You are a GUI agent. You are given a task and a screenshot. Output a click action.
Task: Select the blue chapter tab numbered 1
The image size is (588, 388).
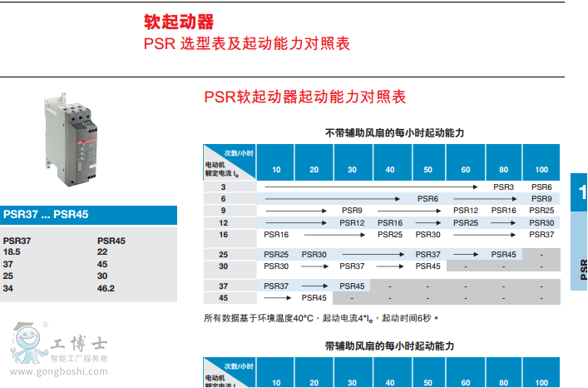pos(581,193)
